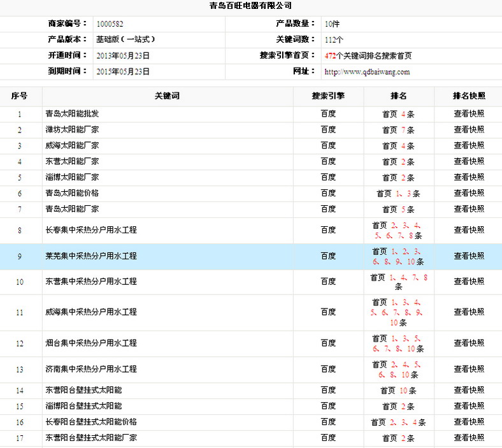The height and width of the screenshot is (448, 502).
Task: Click keyword 长春阳台壁挂式太阳能价格
Action: tap(91, 422)
